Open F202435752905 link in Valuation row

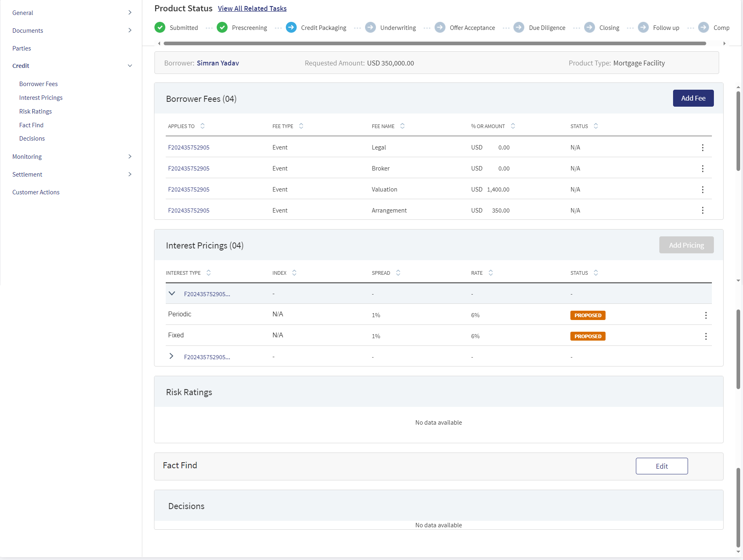pos(189,189)
